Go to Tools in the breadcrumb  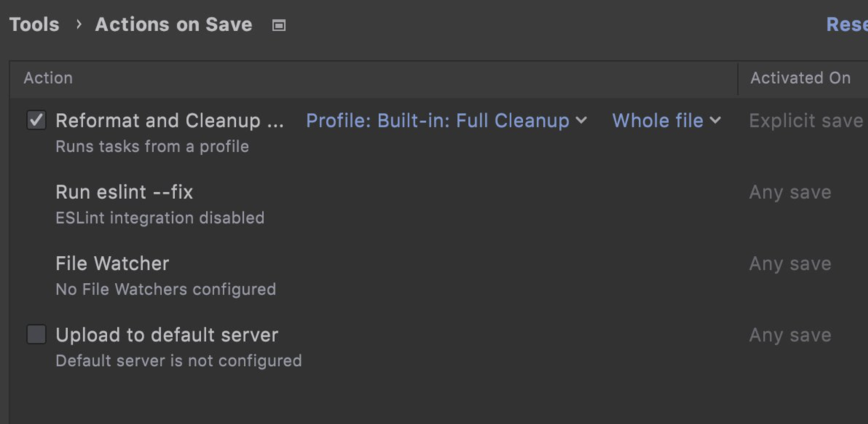pyautogui.click(x=34, y=25)
